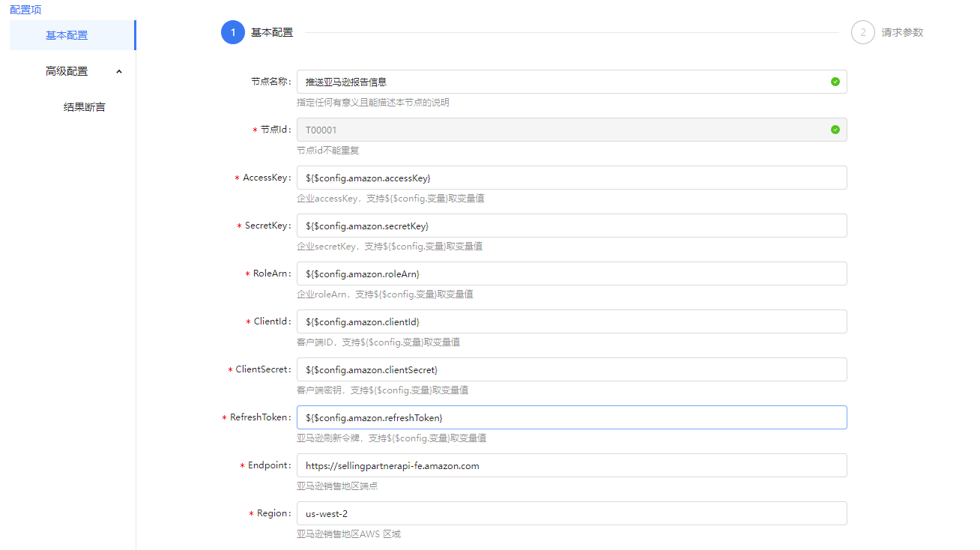This screenshot has width=980, height=550.
Task: Click the disabled 节点Id input field
Action: pyautogui.click(x=562, y=130)
